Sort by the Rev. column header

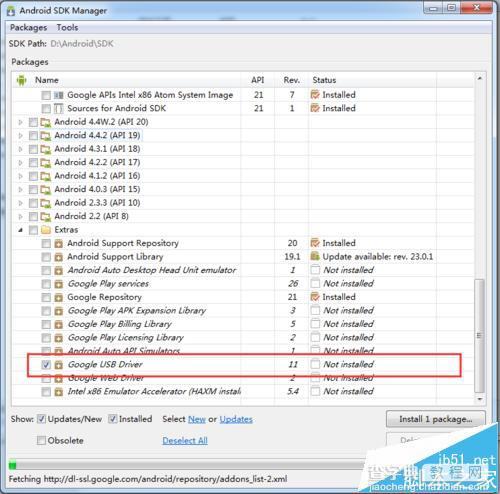(x=292, y=80)
